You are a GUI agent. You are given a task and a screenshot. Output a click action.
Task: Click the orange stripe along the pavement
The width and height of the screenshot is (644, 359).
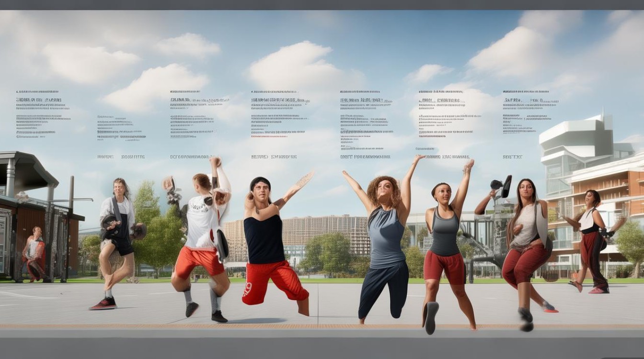(322, 326)
